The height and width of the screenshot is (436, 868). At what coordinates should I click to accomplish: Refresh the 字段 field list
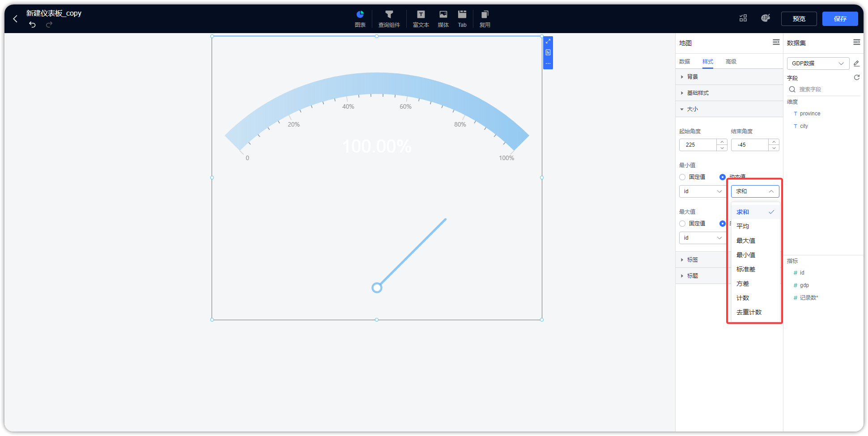click(857, 77)
